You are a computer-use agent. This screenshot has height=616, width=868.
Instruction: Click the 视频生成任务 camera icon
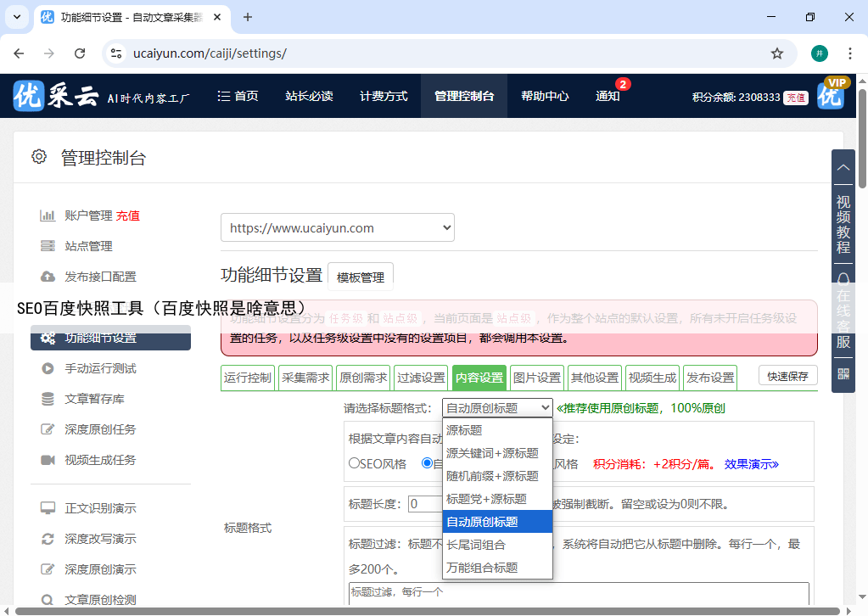[x=48, y=460]
